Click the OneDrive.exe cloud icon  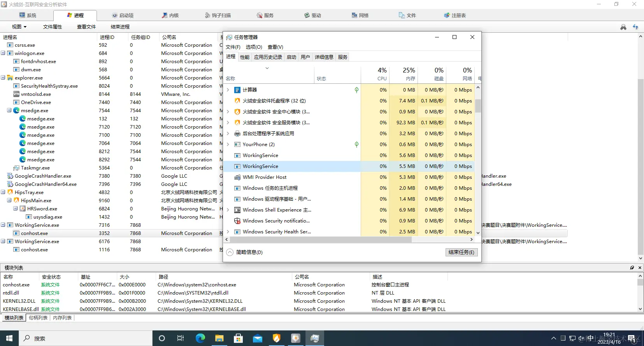16,102
